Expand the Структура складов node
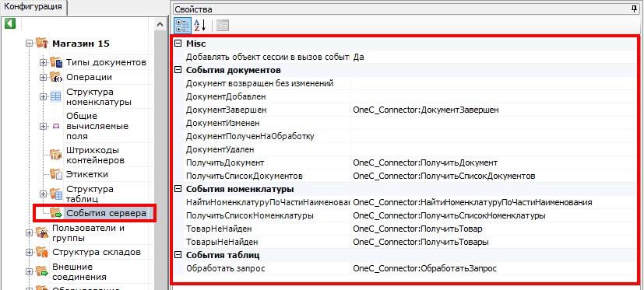Image resolution: width=644 pixels, height=290 pixels. [x=29, y=252]
